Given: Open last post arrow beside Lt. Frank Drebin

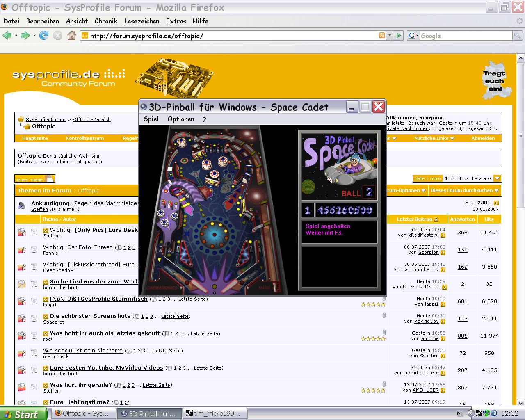Looking at the screenshot, I should pos(445,287).
